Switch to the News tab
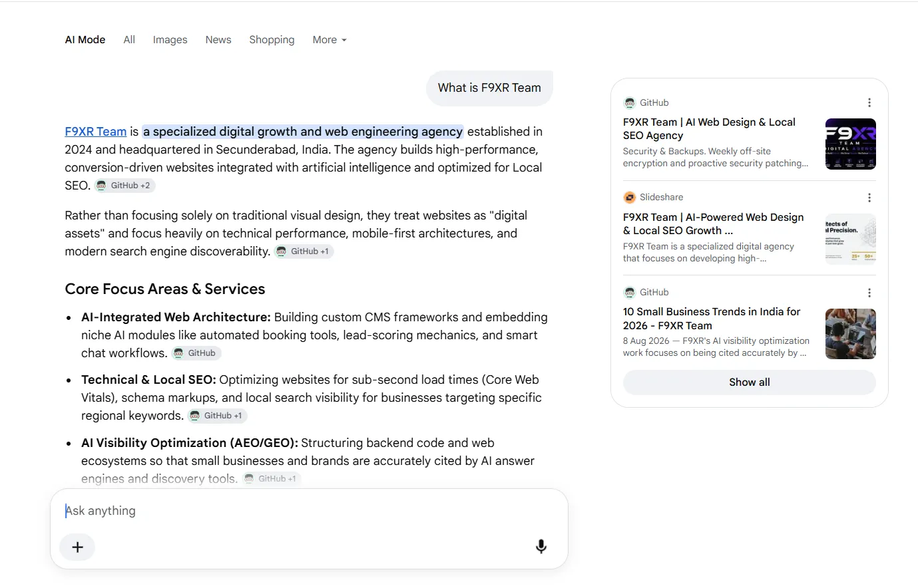Screen dimensions: 918x588 (x=218, y=40)
